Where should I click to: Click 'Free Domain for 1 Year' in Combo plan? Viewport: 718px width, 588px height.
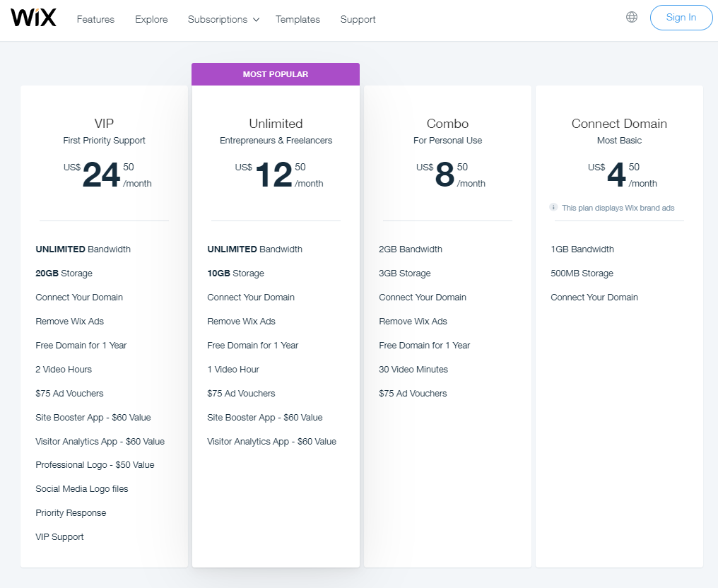coord(424,346)
